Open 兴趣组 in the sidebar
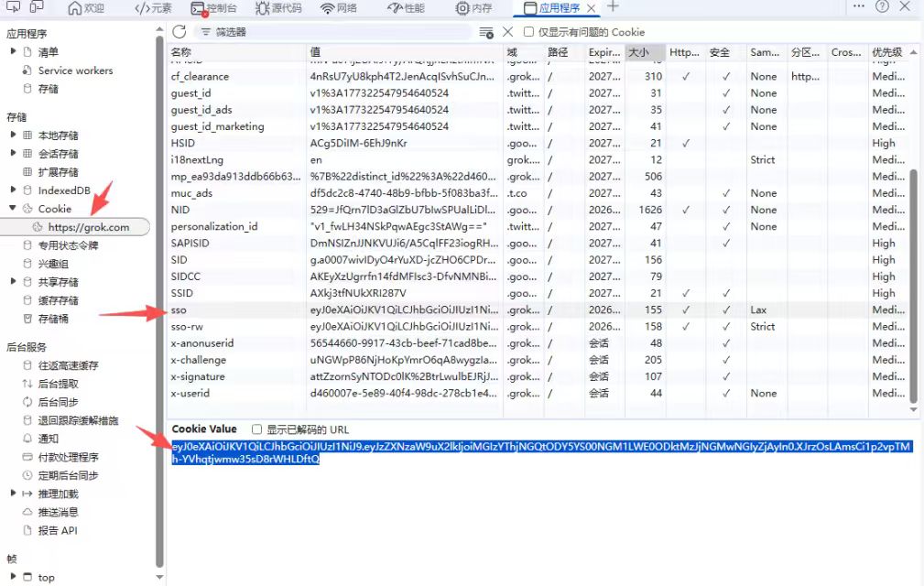Image resolution: width=924 pixels, height=586 pixels. tap(53, 264)
